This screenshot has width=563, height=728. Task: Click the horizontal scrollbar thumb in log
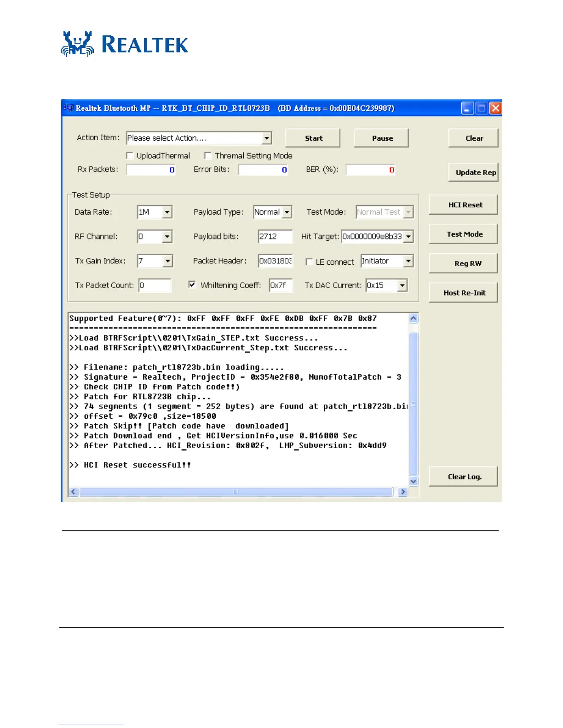(x=236, y=492)
